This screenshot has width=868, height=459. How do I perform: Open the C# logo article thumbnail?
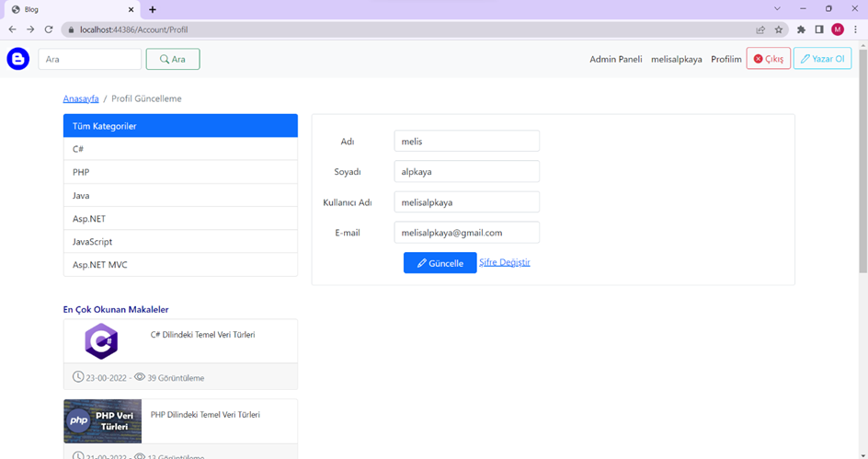tap(101, 341)
